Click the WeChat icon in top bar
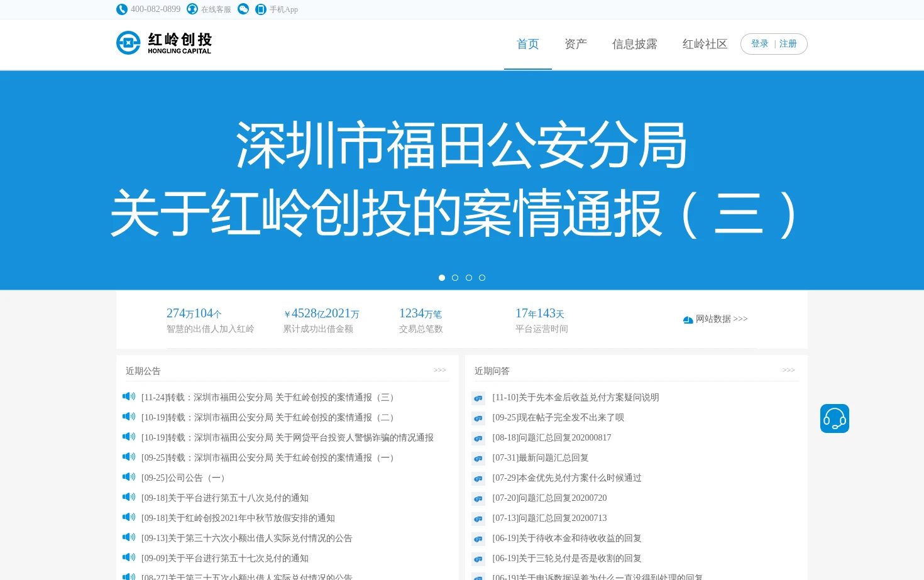924x580 pixels. point(243,9)
